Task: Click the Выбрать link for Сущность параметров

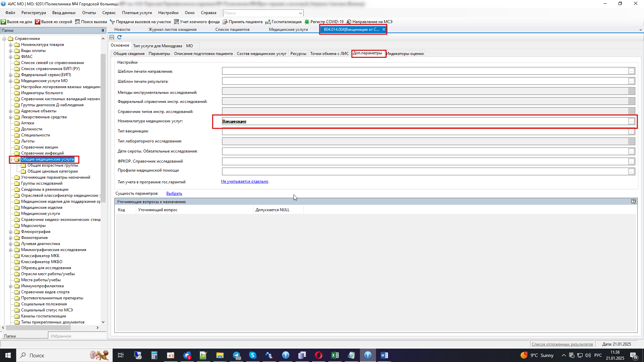Action: click(x=174, y=193)
